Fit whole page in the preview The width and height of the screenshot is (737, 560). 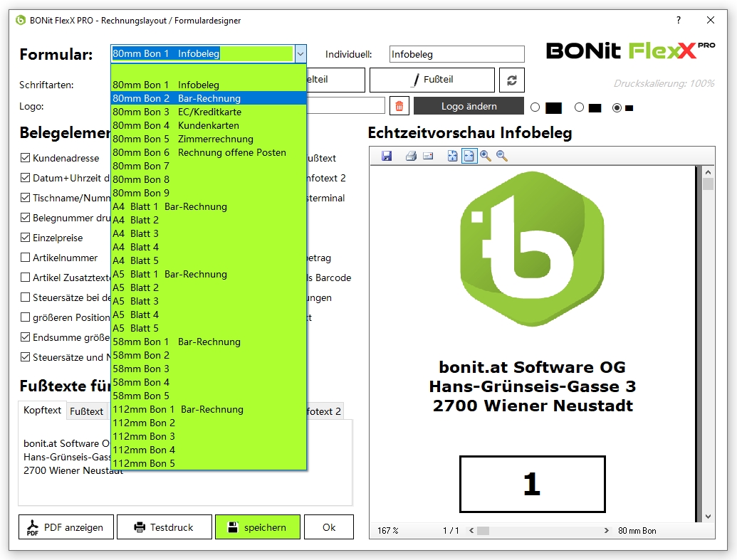click(x=452, y=156)
